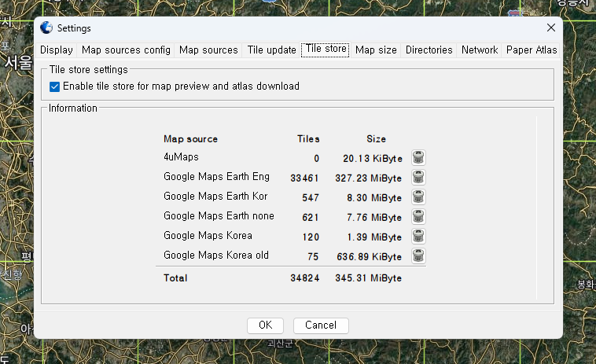Open the Network tab
This screenshot has height=364, width=596.
click(480, 50)
